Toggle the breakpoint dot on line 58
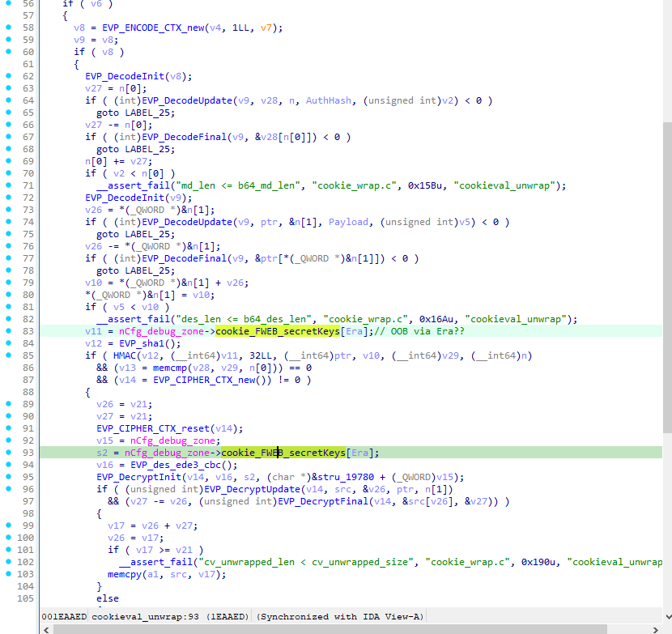Image resolution: width=672 pixels, height=634 pixels. 8,27
